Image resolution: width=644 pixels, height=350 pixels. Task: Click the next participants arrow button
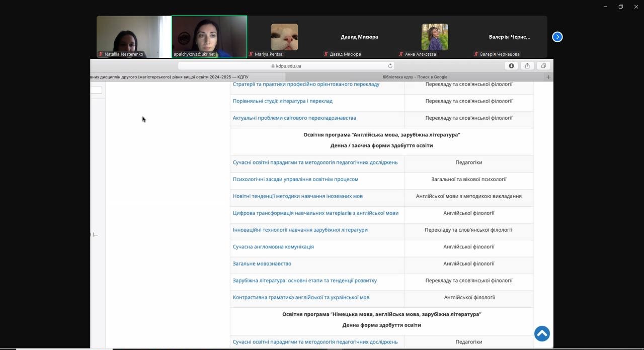[x=557, y=37]
